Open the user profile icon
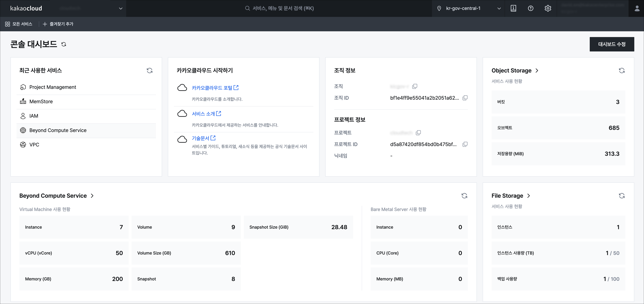Screen dimensions: 644x304 click(x=637, y=8)
